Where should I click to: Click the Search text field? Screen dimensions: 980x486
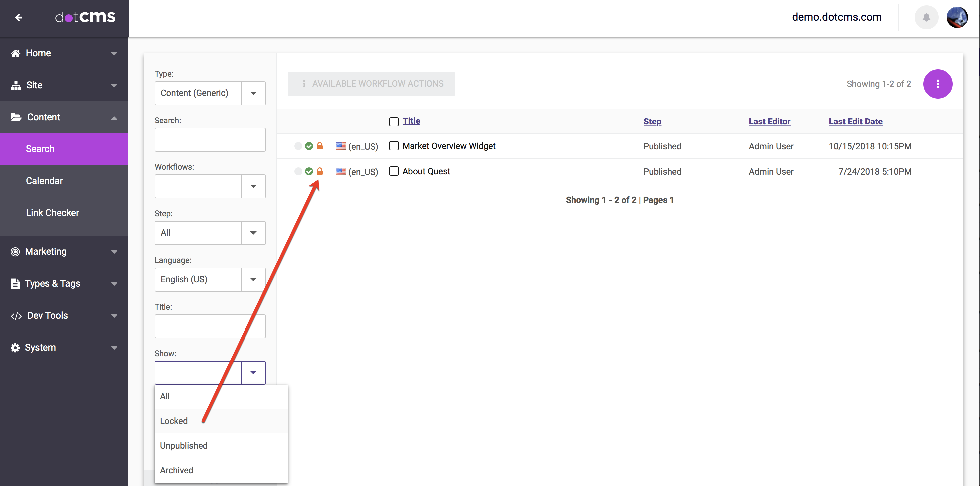[210, 140]
